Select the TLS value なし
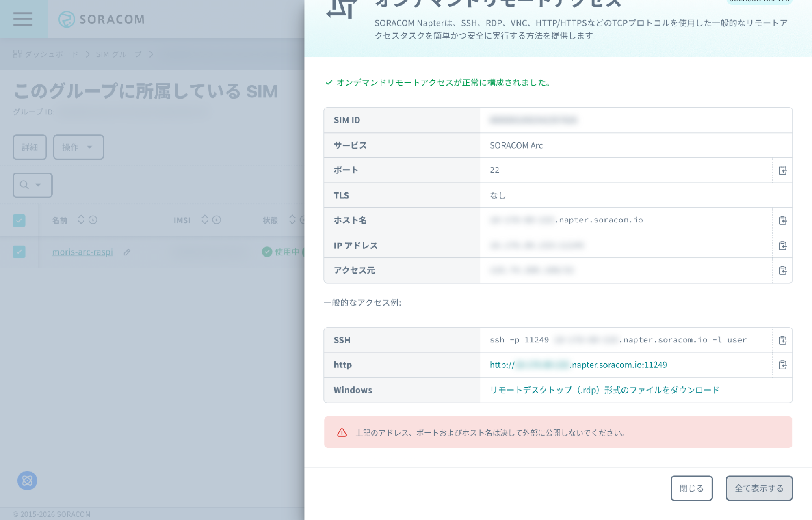 pos(498,195)
